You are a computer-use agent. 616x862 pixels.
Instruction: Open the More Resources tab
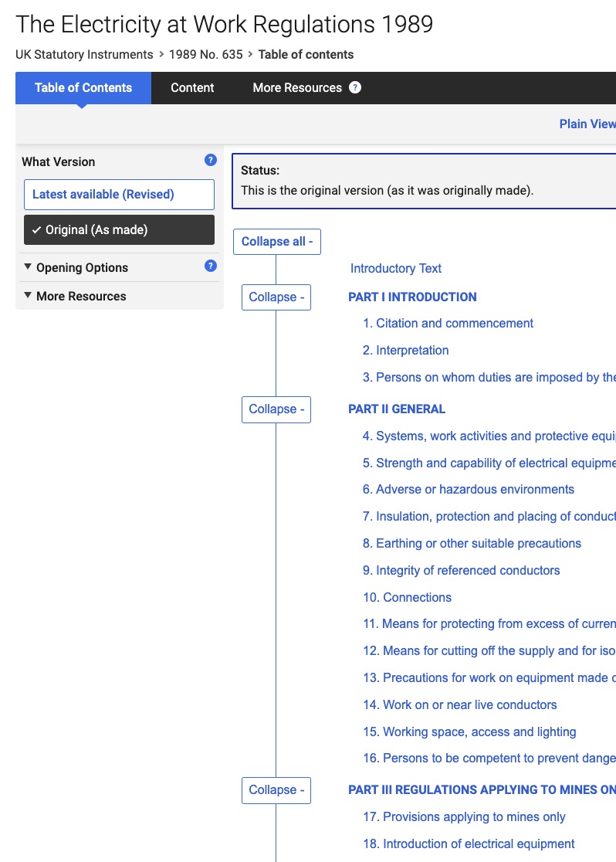[297, 88]
